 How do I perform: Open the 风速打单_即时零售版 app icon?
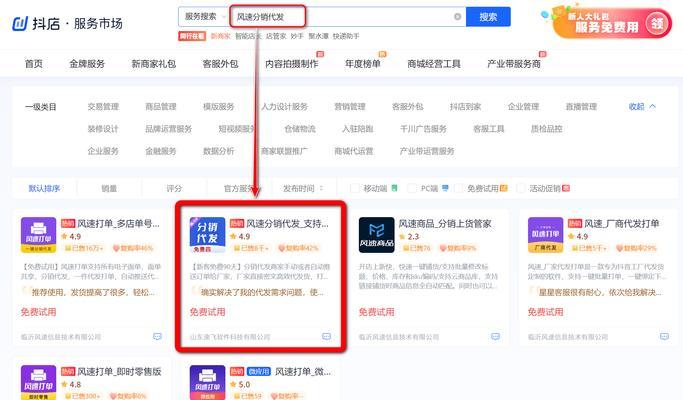[x=38, y=382]
